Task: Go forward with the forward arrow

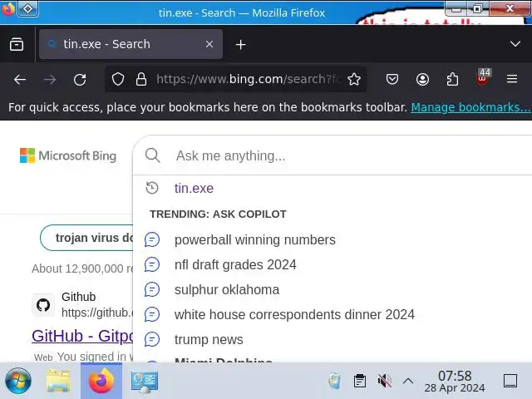Action: click(x=50, y=80)
